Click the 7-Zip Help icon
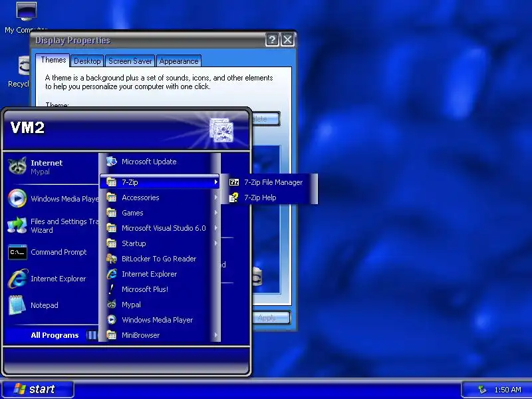The height and width of the screenshot is (399, 532). [234, 198]
